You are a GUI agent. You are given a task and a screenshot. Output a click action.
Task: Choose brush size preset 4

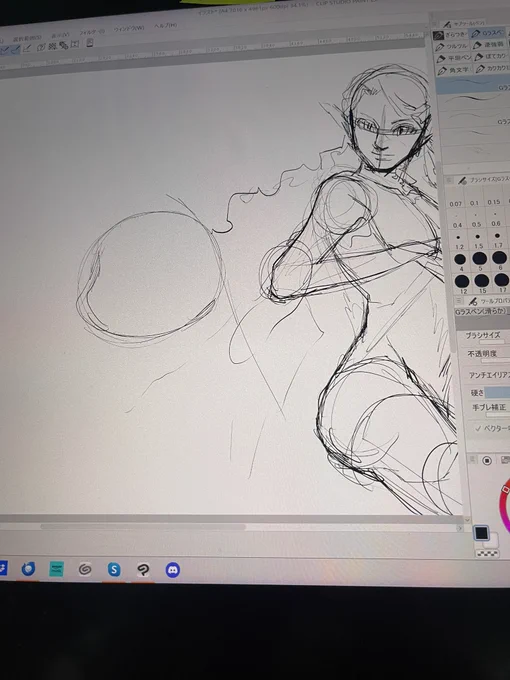[x=461, y=262]
